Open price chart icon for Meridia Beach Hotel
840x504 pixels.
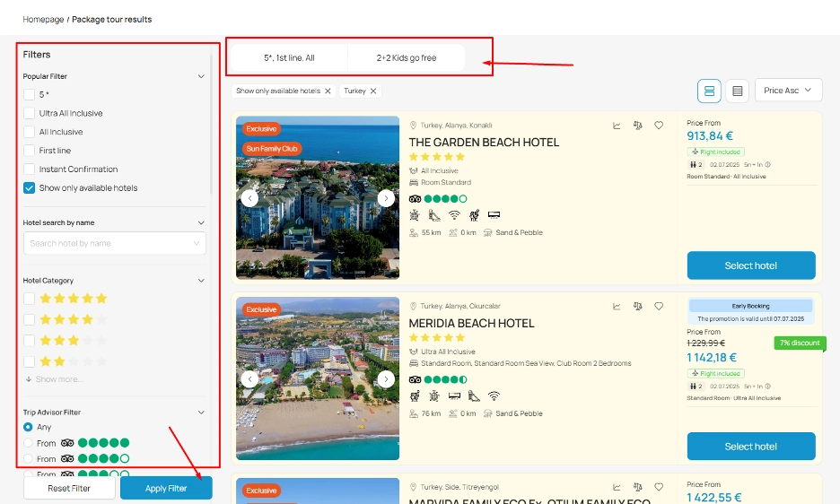tap(617, 307)
